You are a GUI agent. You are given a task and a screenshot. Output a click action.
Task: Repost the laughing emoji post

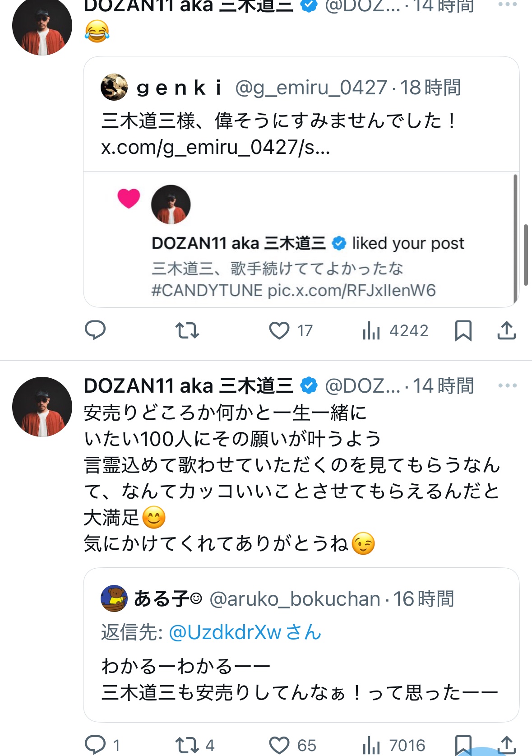(x=187, y=330)
